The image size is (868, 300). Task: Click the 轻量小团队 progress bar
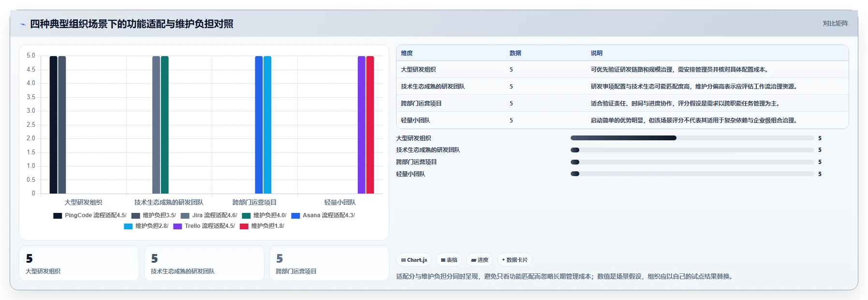[x=692, y=174]
